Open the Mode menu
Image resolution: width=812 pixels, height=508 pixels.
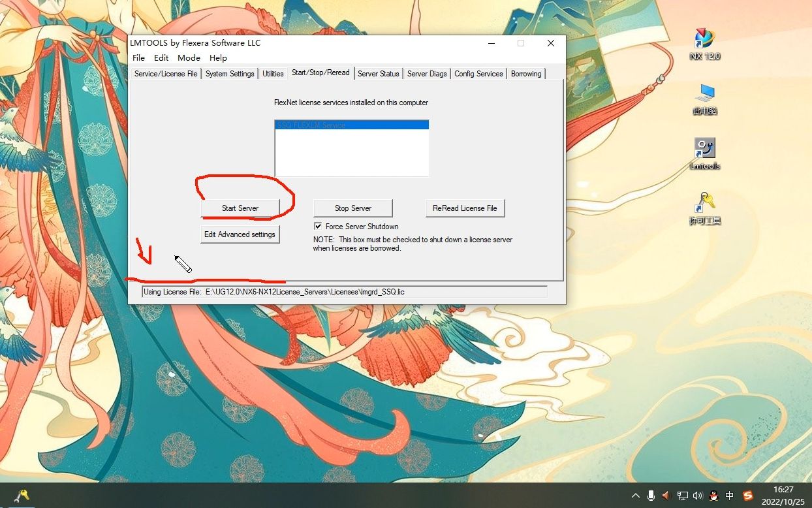point(189,58)
